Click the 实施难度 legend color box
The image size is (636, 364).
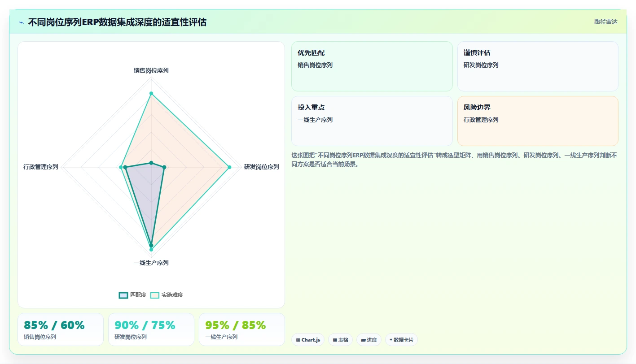tap(155, 295)
